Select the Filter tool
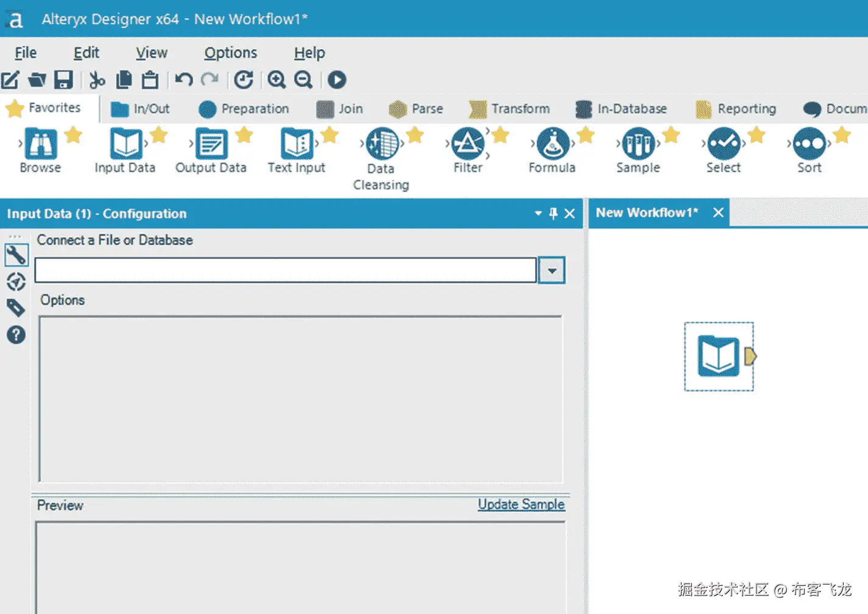 click(x=468, y=151)
